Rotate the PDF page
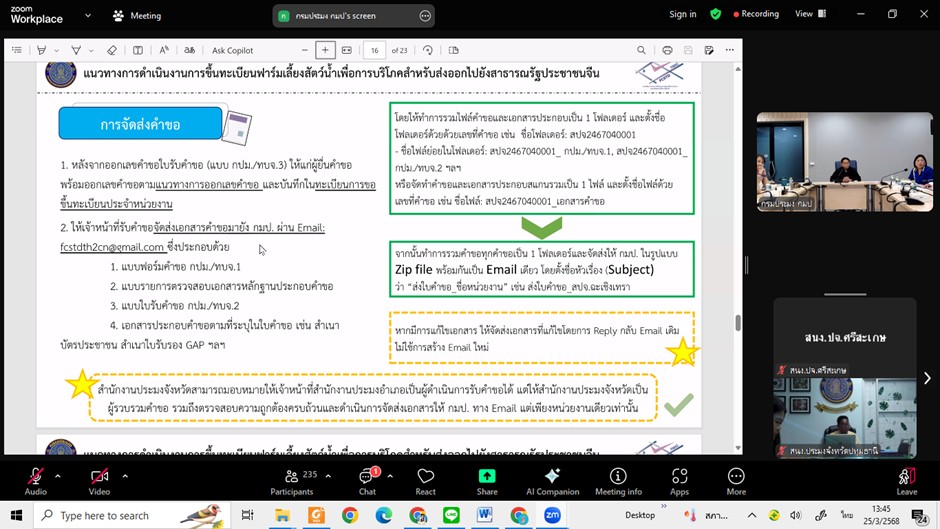Screen dimensions: 940x529 pos(427,50)
